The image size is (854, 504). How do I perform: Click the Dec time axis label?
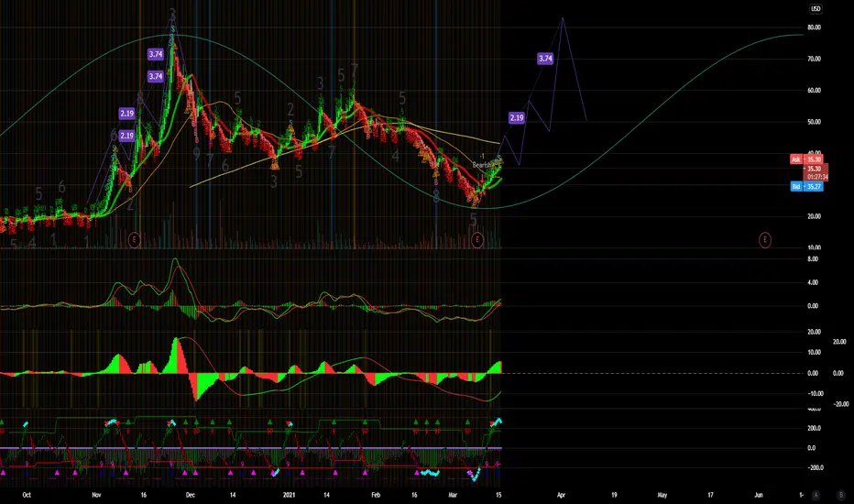(190, 495)
